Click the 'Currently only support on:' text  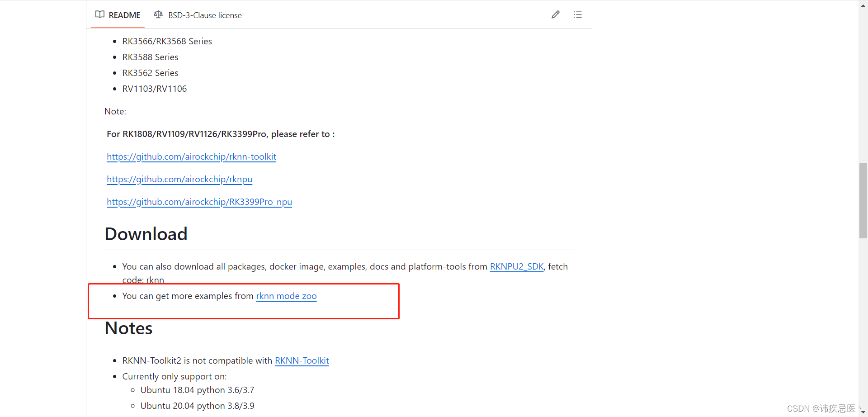(x=175, y=376)
